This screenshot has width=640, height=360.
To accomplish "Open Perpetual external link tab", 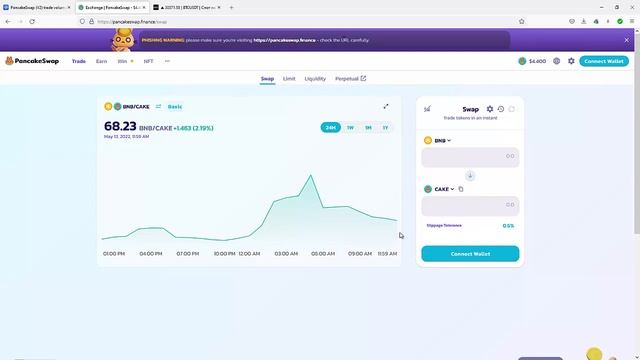I will coord(351,79).
